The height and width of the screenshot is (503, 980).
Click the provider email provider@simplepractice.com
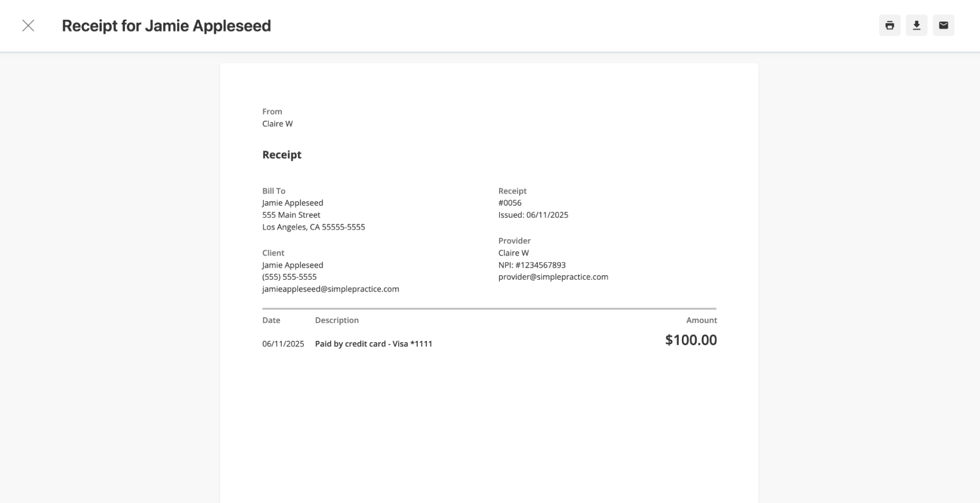point(553,277)
